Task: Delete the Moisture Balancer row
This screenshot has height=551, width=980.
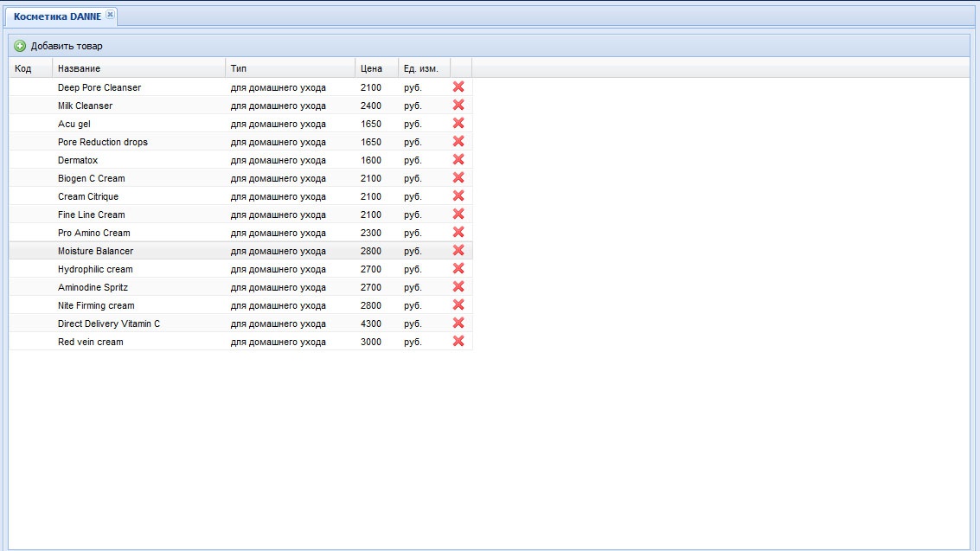Action: tap(458, 250)
